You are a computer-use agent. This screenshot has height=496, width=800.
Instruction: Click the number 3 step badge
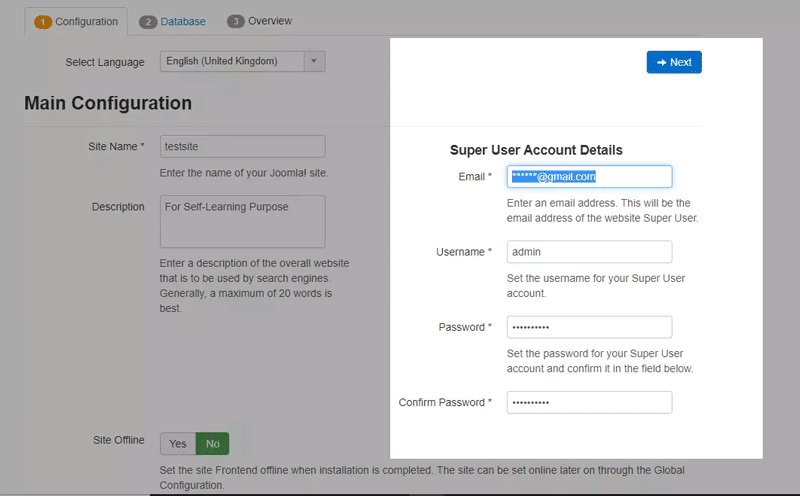[x=235, y=21]
